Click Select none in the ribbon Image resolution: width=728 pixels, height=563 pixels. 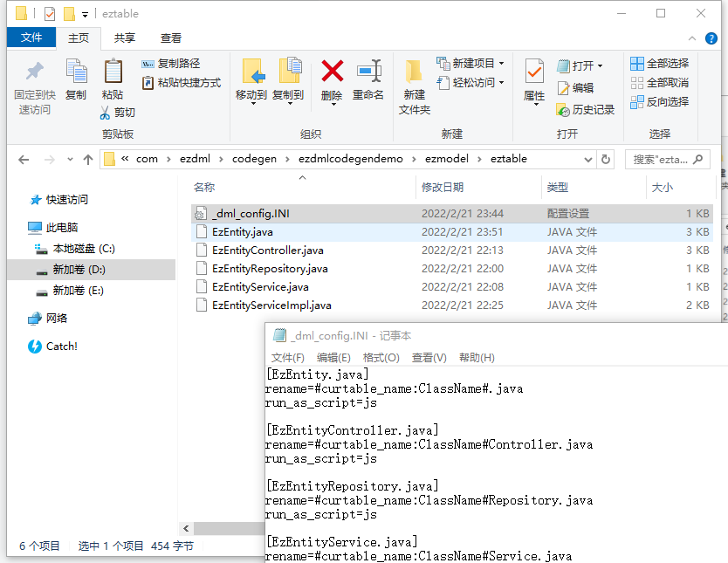[659, 83]
